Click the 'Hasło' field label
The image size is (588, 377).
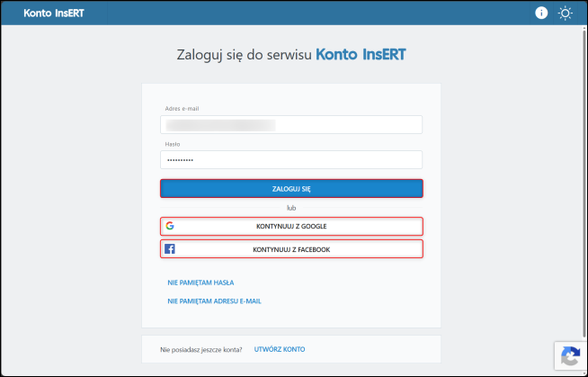click(173, 144)
